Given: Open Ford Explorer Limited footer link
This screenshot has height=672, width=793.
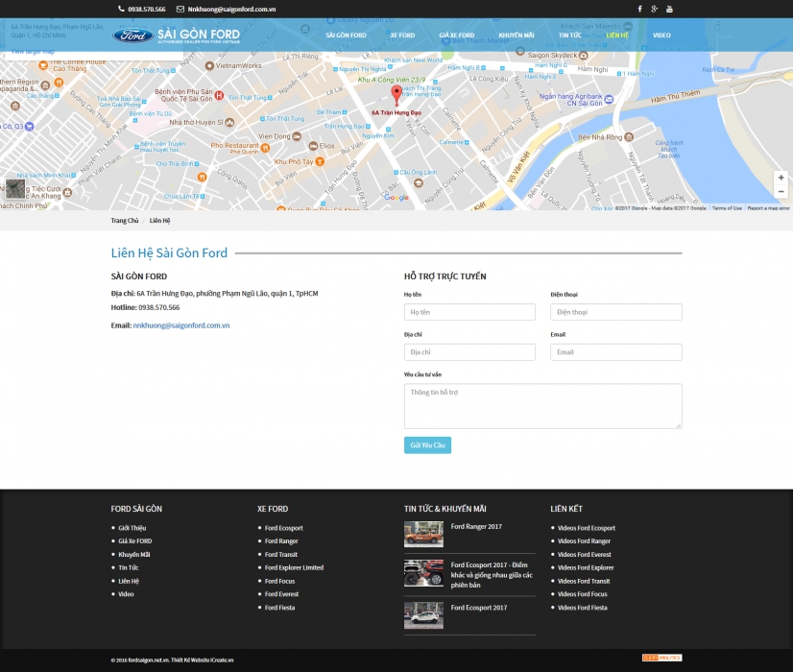Looking at the screenshot, I should [294, 567].
